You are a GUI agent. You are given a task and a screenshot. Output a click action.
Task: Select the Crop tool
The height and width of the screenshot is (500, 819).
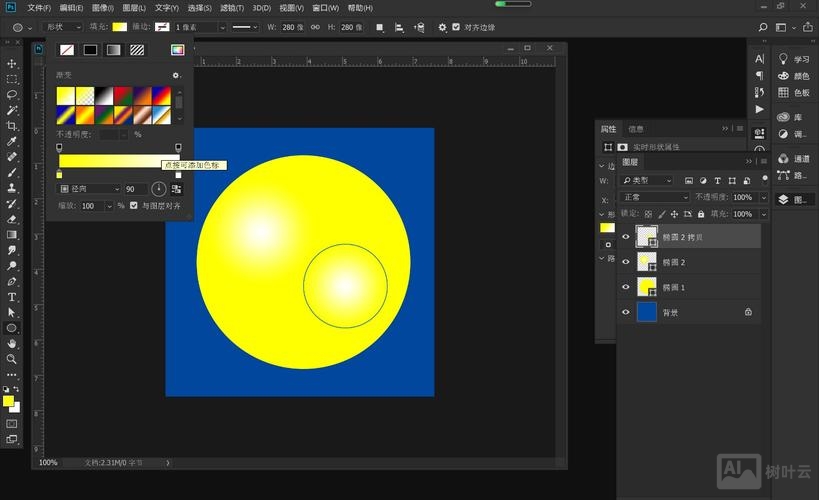pyautogui.click(x=12, y=126)
